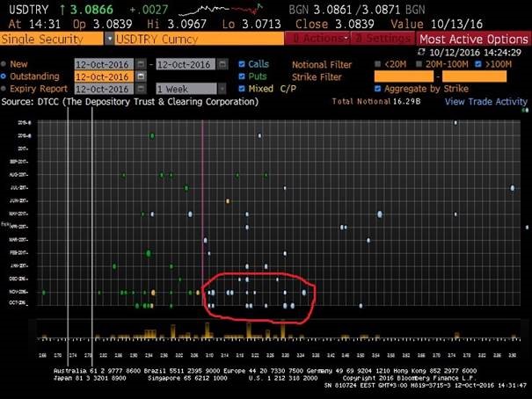The image size is (532, 399).
Task: Select the Expiry Report radio button
Action: click(x=4, y=89)
